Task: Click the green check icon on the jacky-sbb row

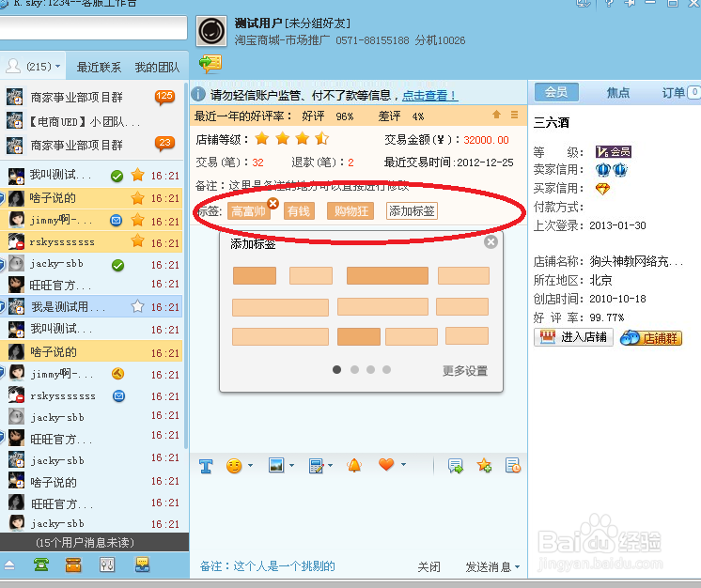Action: (x=117, y=266)
